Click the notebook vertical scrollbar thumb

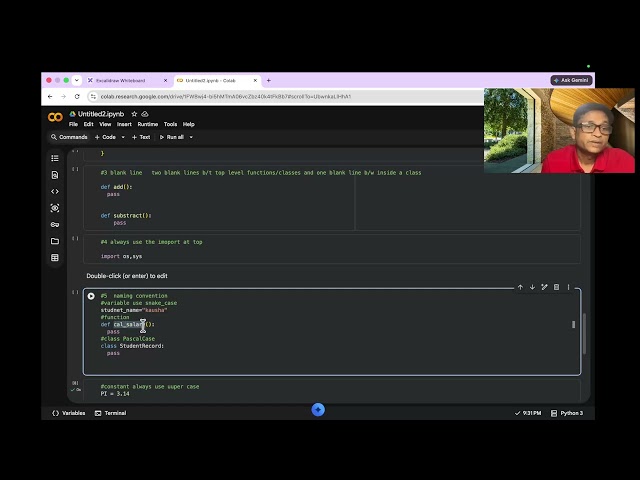tap(584, 334)
